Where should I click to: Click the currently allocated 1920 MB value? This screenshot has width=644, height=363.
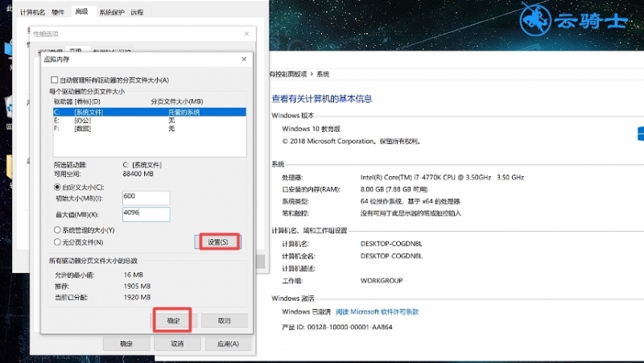tap(137, 297)
